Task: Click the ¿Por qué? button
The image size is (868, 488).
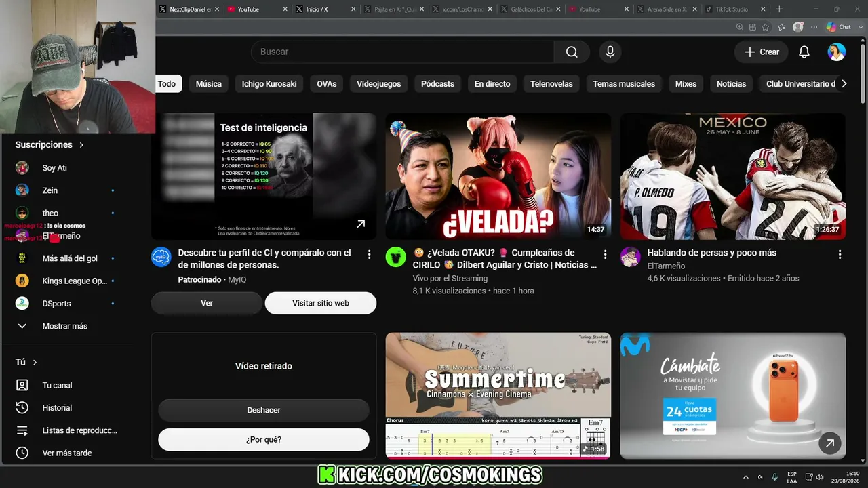Action: [x=264, y=440]
